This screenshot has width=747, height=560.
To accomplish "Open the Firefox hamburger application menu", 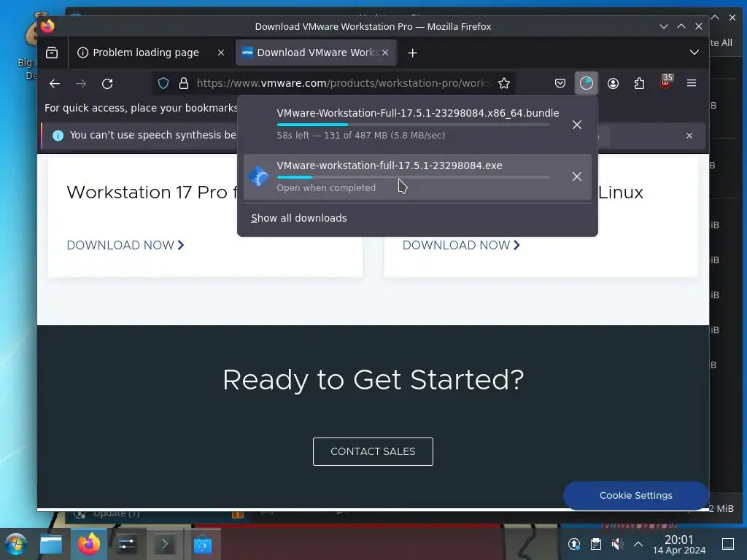I will click(692, 83).
